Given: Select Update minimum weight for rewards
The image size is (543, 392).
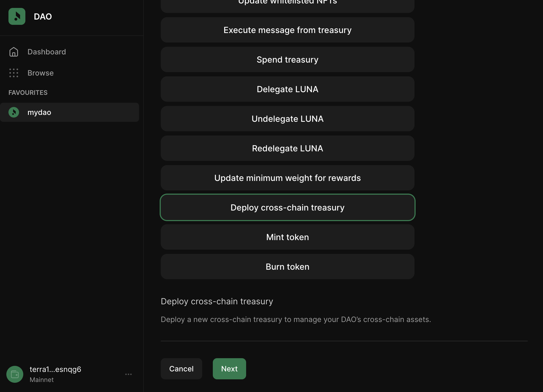Looking at the screenshot, I should 287,178.
